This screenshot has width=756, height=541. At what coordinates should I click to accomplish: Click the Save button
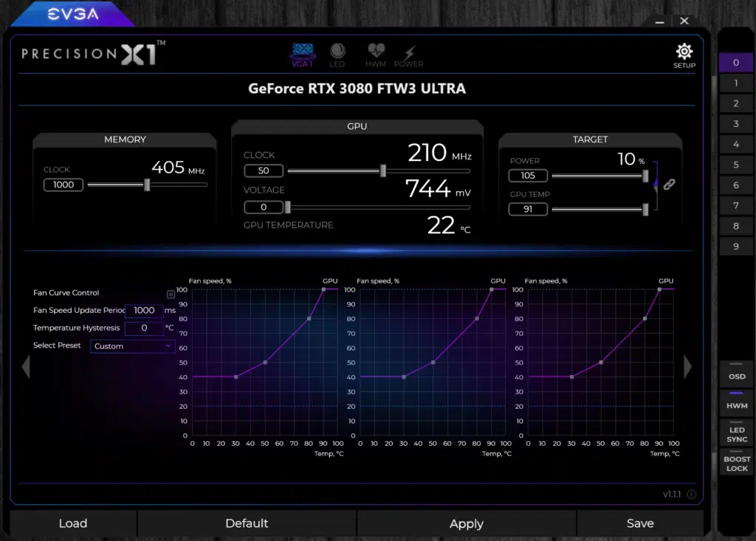tap(640, 523)
